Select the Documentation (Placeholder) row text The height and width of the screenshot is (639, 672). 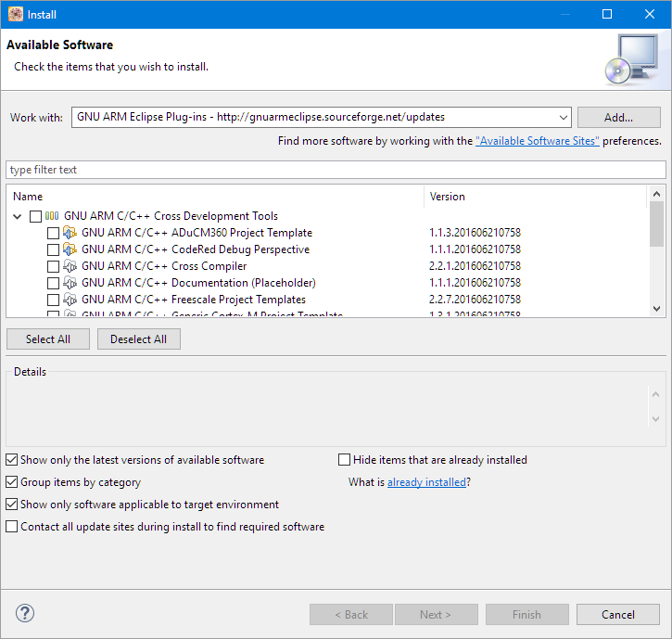(198, 283)
